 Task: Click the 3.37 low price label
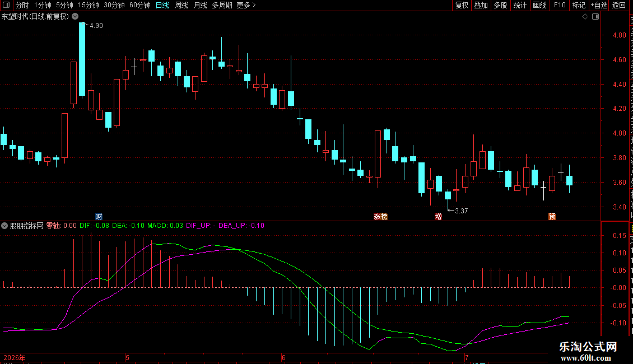tap(462, 211)
